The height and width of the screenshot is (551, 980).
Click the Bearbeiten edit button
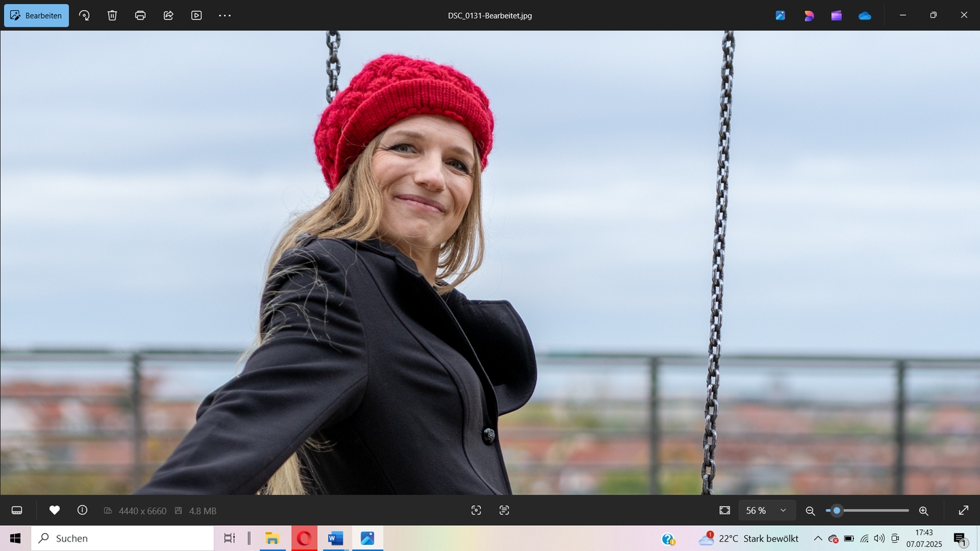[37, 16]
